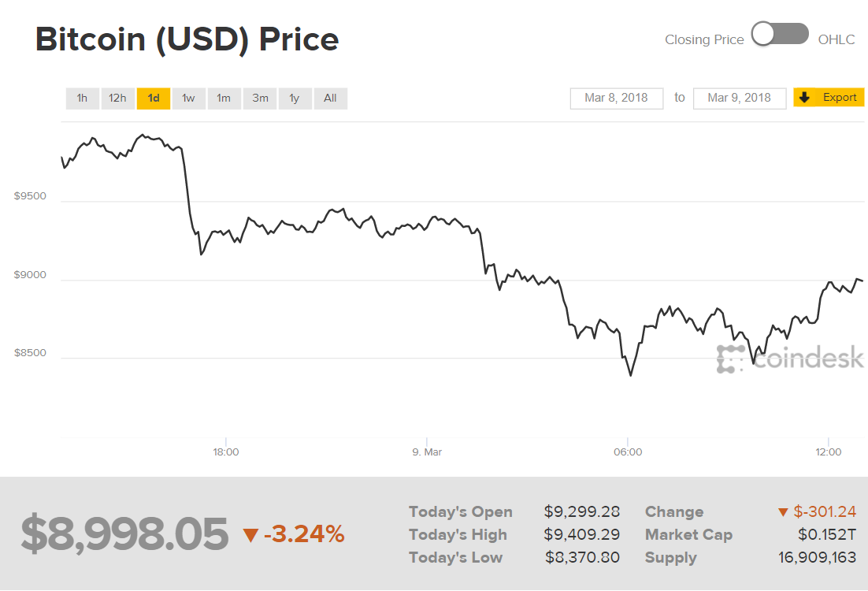Select the 12h time range tab
The height and width of the screenshot is (591, 868).
click(117, 98)
